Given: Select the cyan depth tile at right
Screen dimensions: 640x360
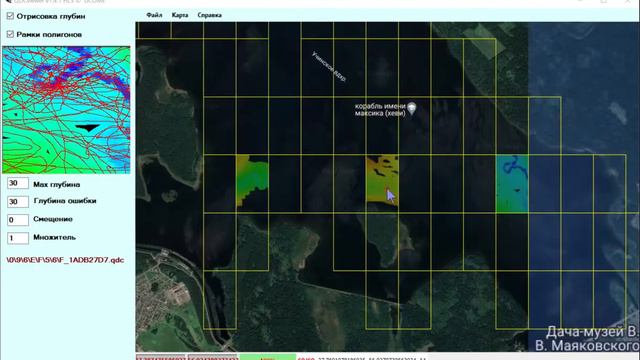Looking at the screenshot, I should pyautogui.click(x=512, y=184).
